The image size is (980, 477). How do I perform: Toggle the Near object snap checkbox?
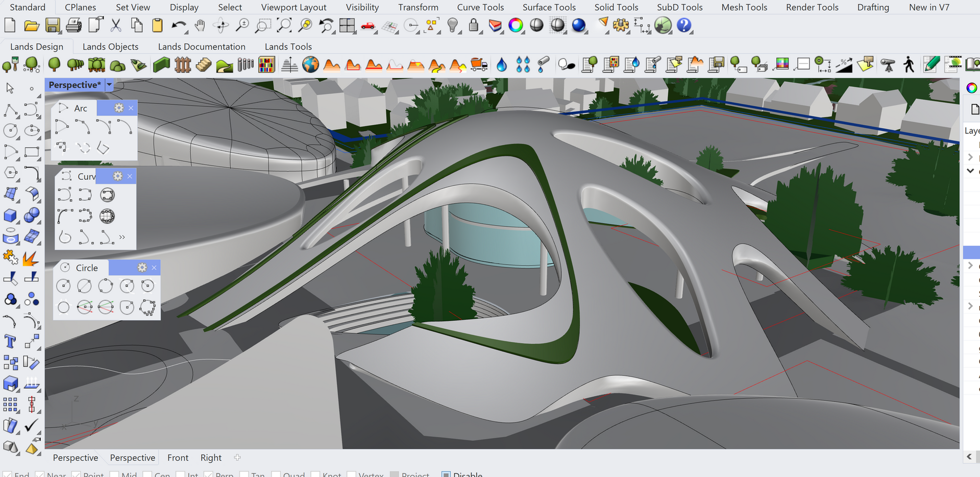pos(40,474)
